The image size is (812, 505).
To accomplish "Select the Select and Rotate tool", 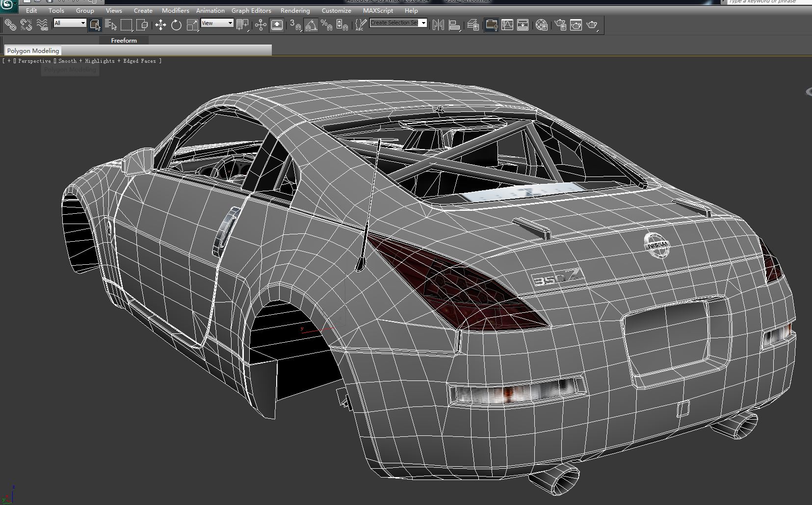I will tap(176, 25).
